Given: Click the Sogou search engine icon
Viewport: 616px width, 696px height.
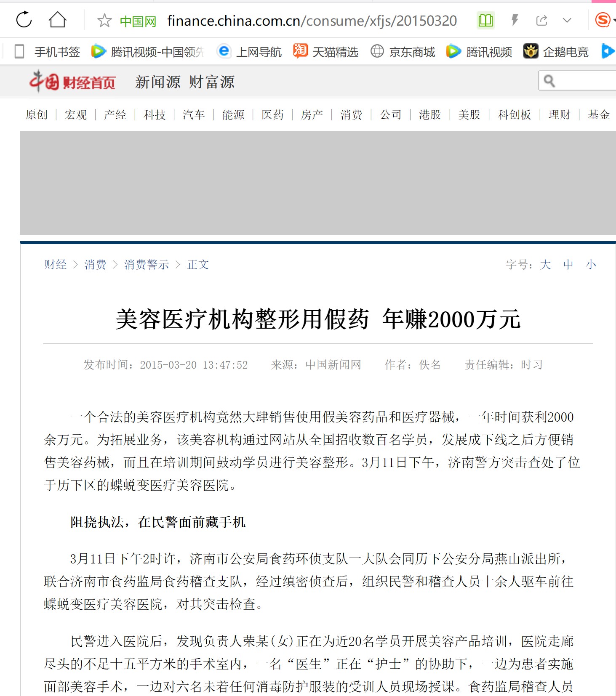Looking at the screenshot, I should coord(603,20).
